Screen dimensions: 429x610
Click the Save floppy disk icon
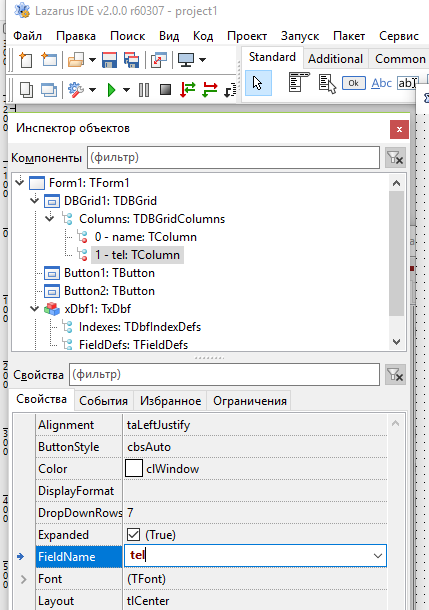coord(109,60)
